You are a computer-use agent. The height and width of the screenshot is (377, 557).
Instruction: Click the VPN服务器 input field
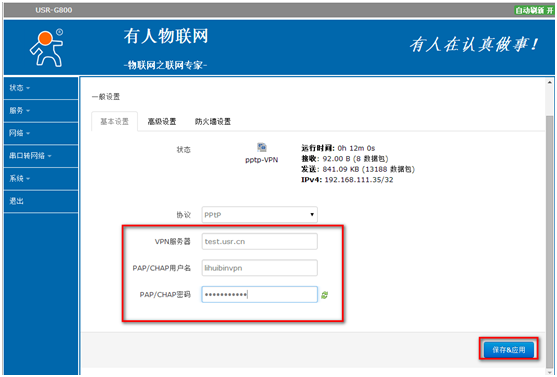tap(260, 242)
